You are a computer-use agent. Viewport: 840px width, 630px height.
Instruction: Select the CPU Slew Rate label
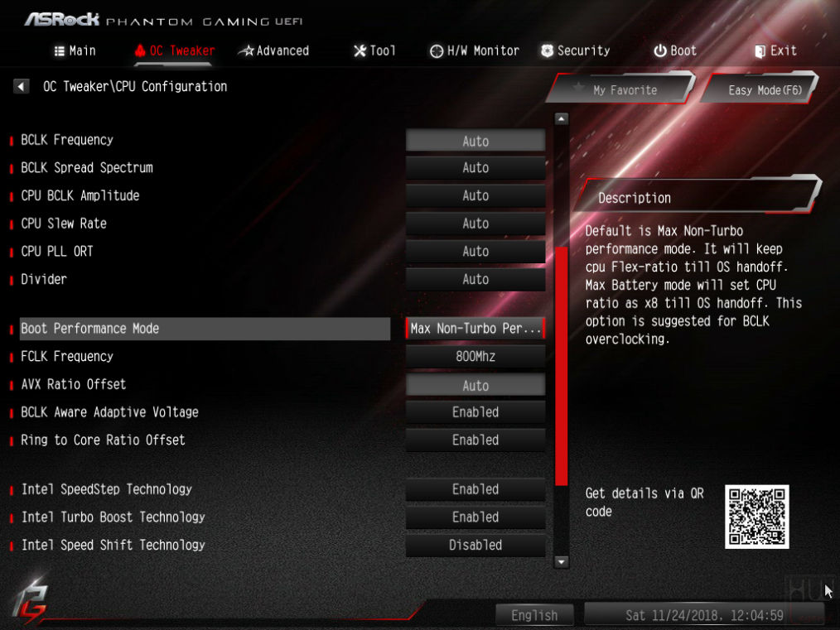click(64, 224)
